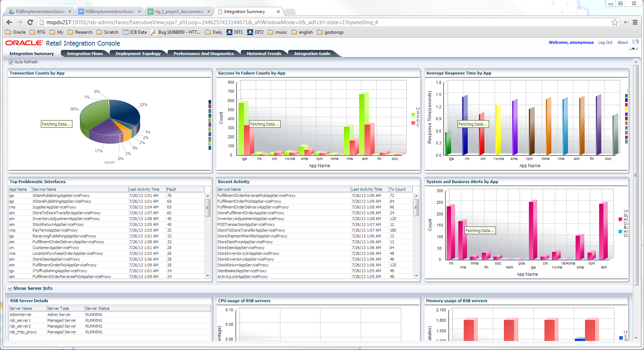Viewport: 644px width, 350px height.
Task: Open the Performance And Diagnostics tab
Action: click(x=203, y=54)
